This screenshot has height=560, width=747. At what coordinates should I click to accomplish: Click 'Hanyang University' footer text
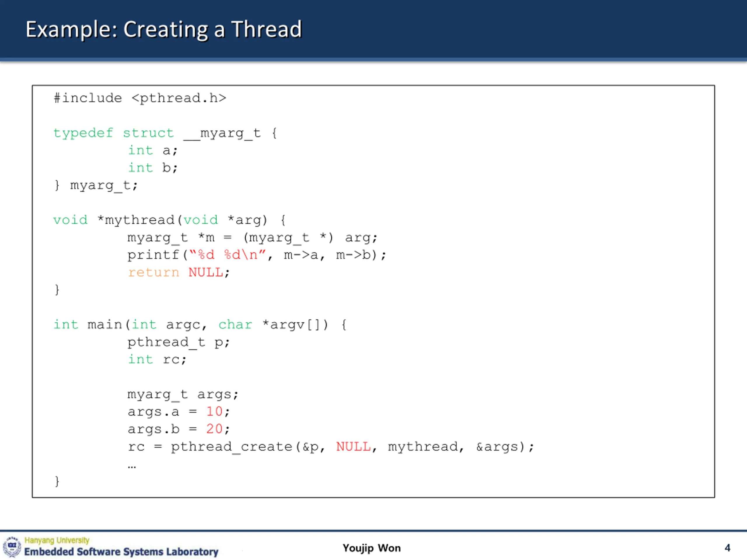[x=57, y=540]
